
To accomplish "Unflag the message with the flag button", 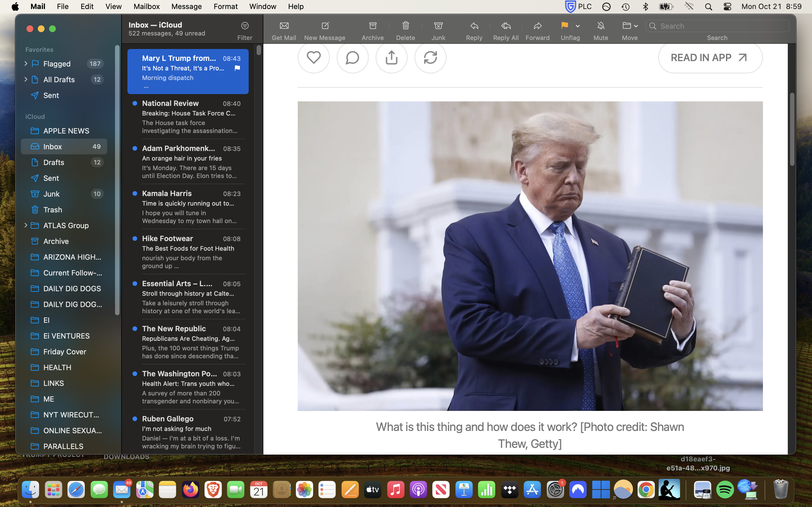I will [x=564, y=26].
